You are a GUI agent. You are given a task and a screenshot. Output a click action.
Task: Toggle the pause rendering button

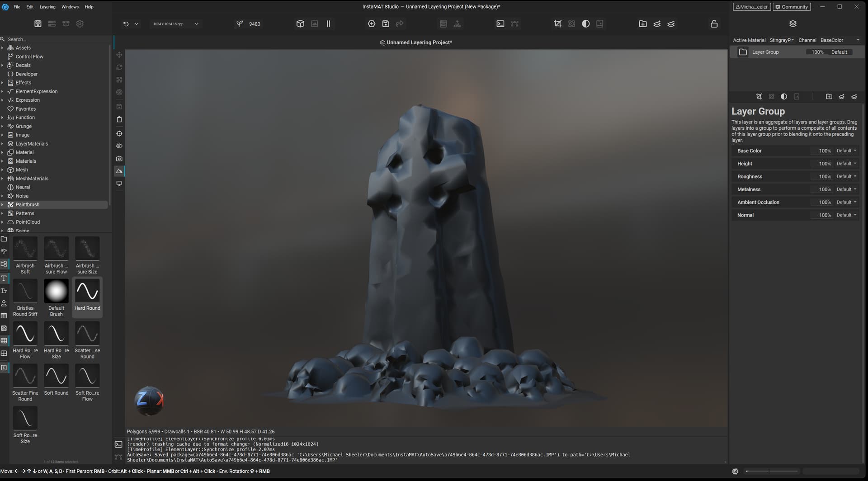pos(329,24)
